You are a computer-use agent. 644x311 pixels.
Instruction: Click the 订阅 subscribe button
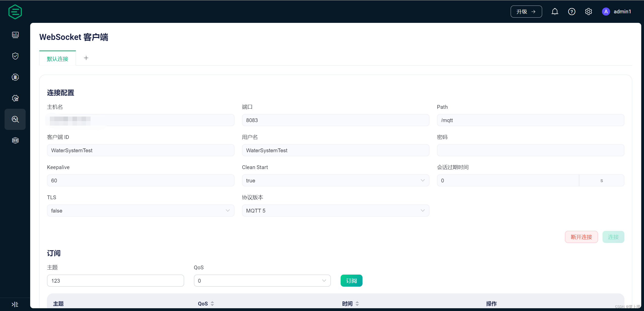pos(351,281)
